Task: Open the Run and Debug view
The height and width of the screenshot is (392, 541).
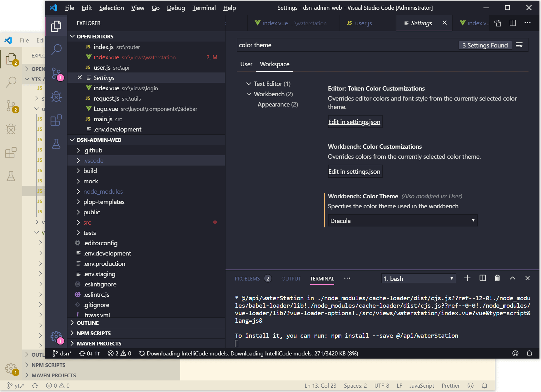Action: point(56,97)
